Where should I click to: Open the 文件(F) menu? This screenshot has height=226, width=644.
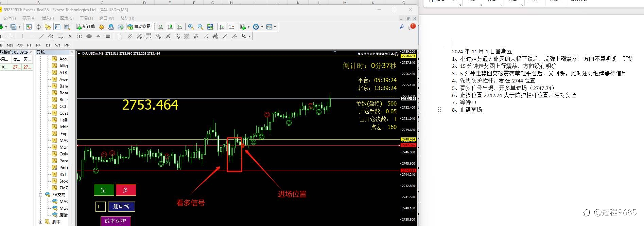click(9, 18)
